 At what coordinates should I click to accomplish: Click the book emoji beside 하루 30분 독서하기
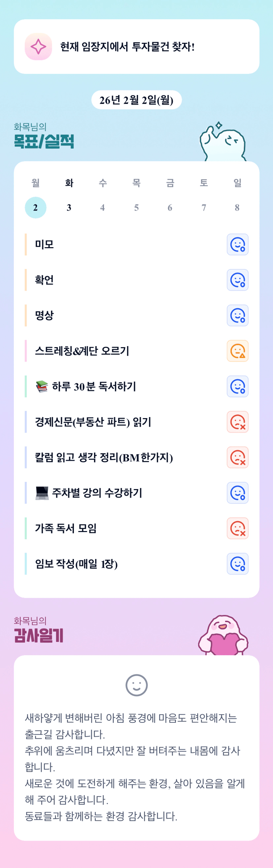pos(42,386)
